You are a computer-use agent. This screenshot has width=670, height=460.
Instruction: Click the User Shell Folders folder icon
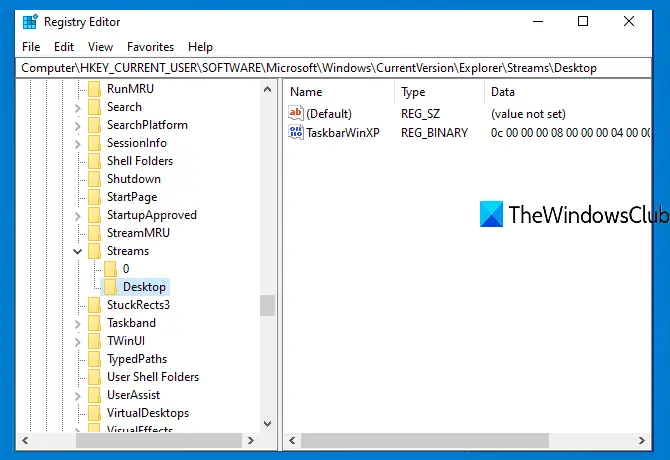[94, 377]
